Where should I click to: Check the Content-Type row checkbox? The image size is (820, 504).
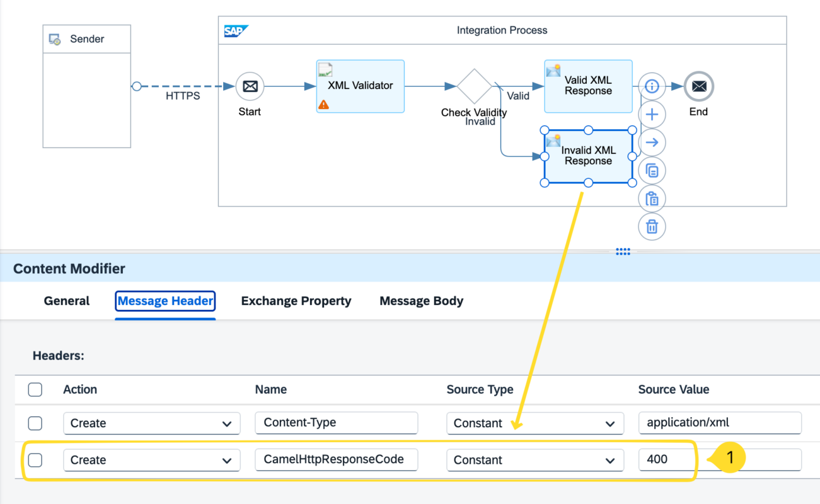point(35,423)
